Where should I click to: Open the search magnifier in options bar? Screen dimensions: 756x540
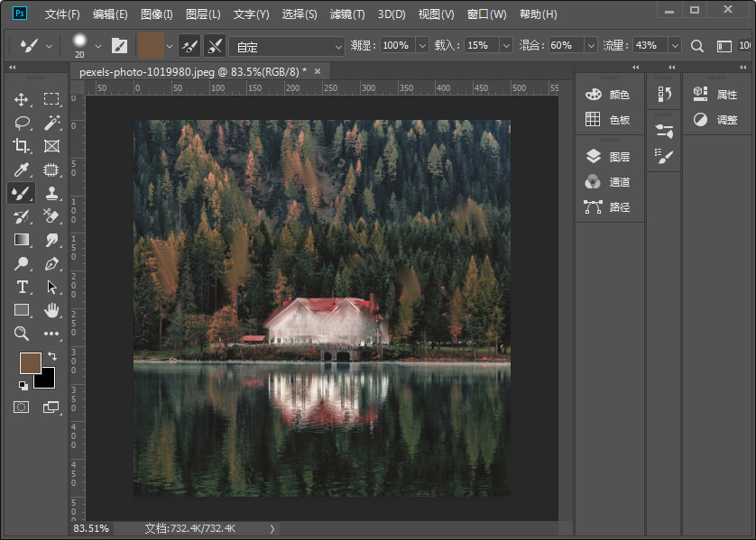[x=696, y=46]
